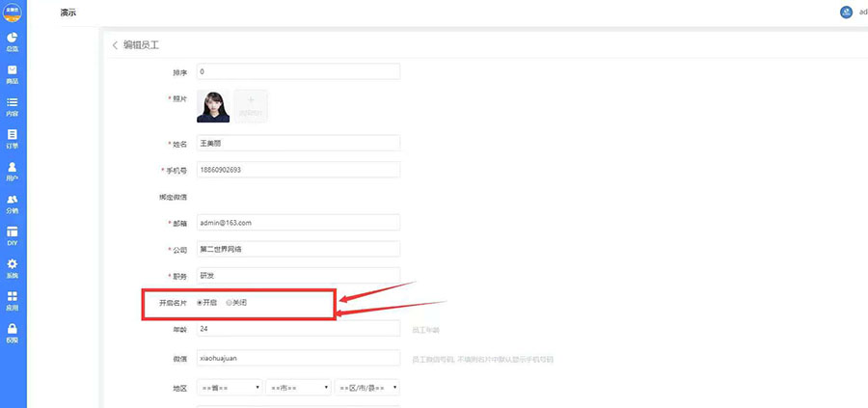This screenshot has width=868, height=408.
Task: Expand the 市 city dropdown
Action: [x=297, y=388]
